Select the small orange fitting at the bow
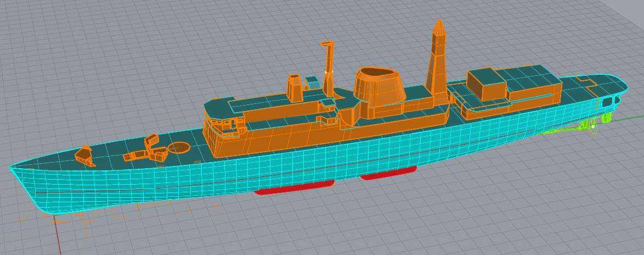The height and width of the screenshot is (255, 644). coord(84,156)
